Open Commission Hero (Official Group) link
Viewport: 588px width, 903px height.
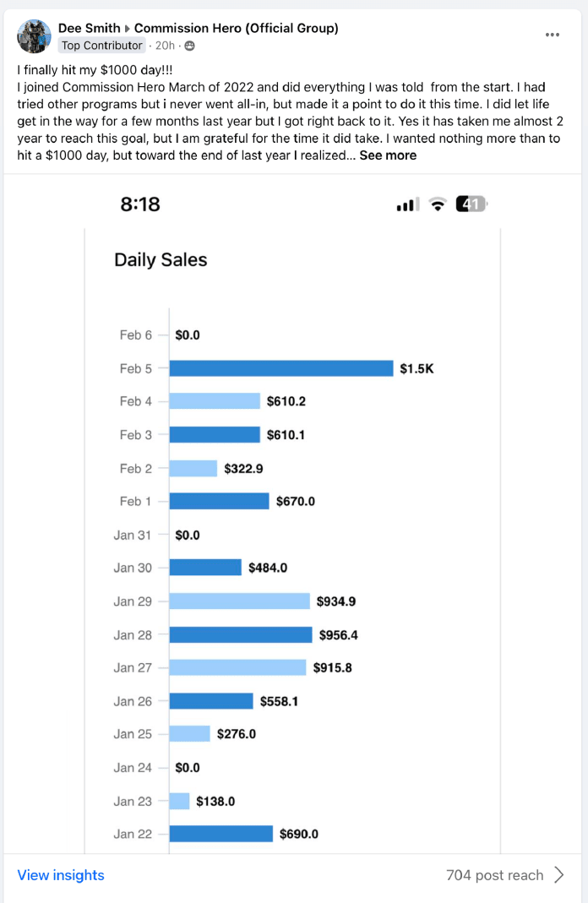(x=237, y=28)
